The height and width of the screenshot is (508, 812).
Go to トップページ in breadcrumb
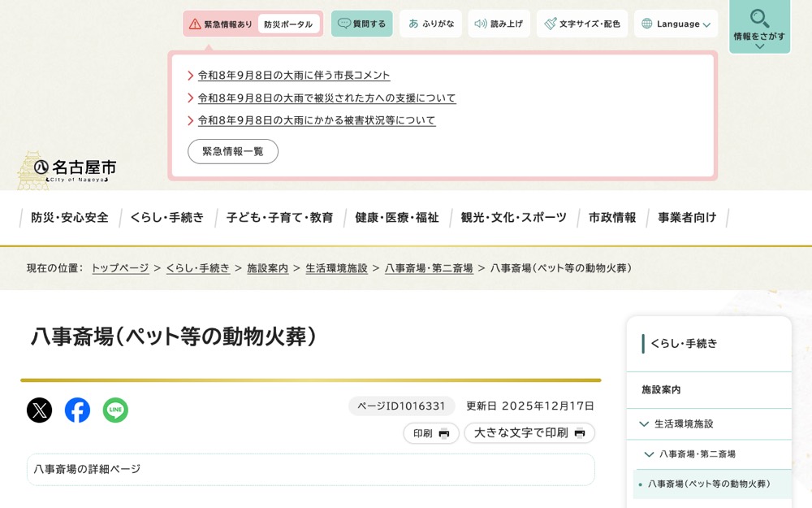[120, 268]
